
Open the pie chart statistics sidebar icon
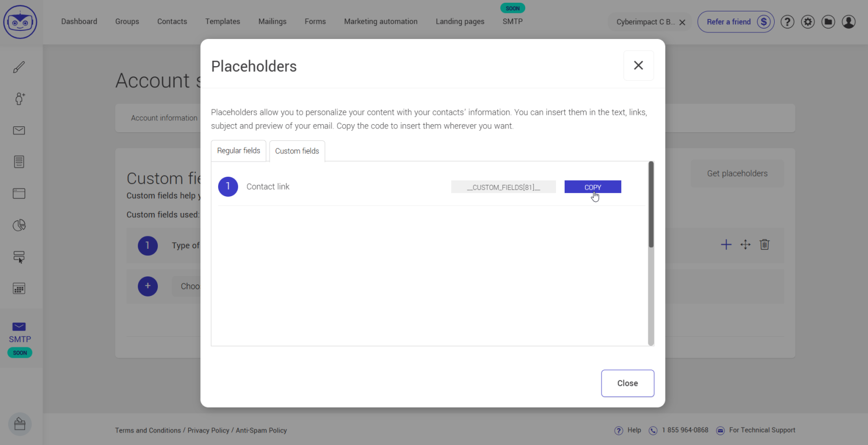[19, 225]
